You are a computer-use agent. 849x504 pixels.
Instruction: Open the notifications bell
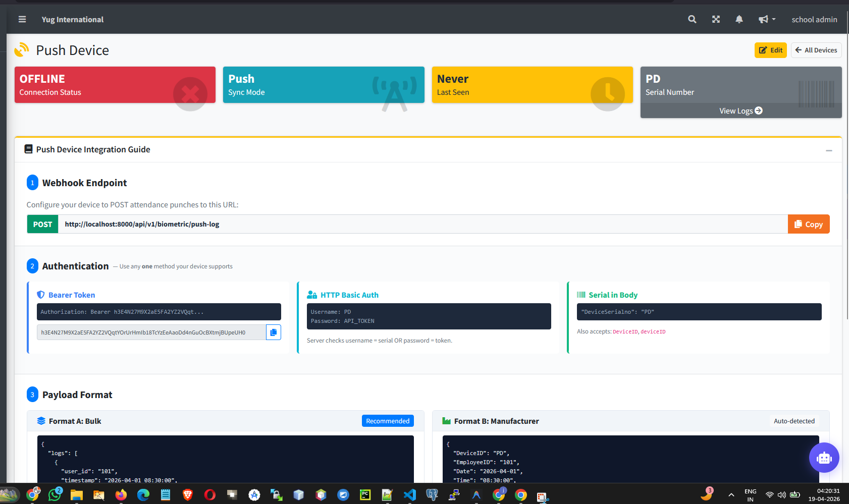pos(739,19)
